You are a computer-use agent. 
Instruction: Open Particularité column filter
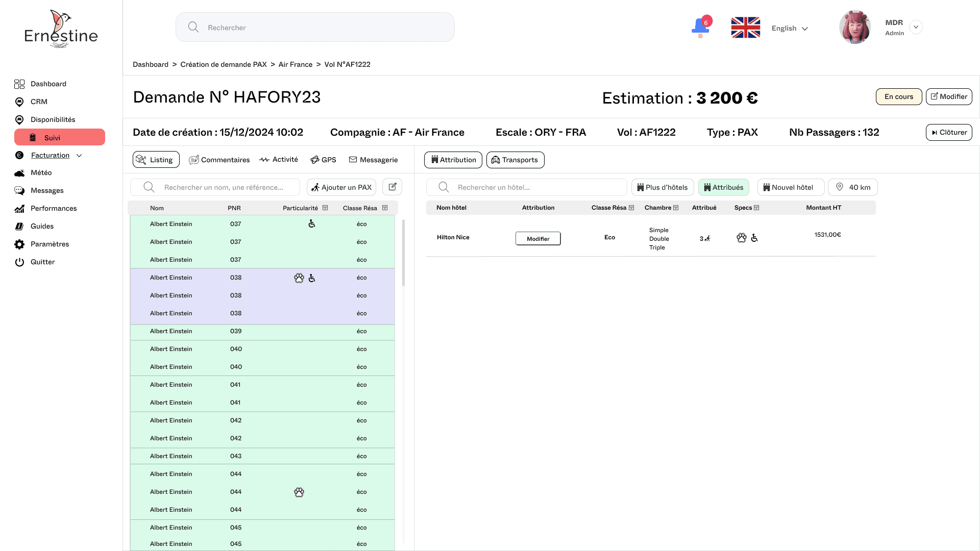(x=325, y=208)
